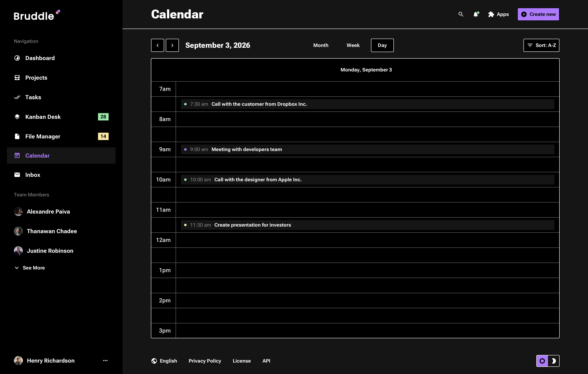Image resolution: width=588 pixels, height=374 pixels.
Task: Toggle dark mode with the moon icon
Action: tap(554, 361)
